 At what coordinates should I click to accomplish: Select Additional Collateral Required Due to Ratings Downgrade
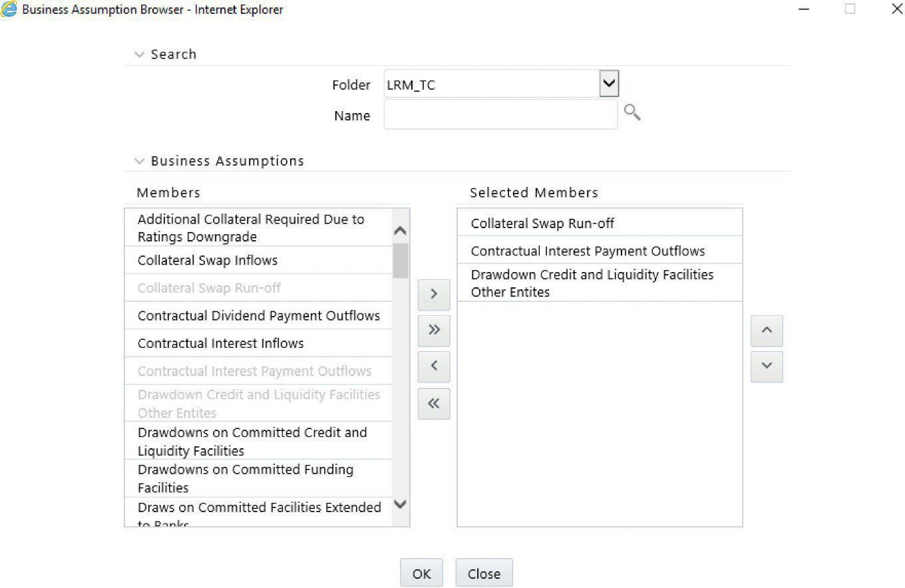pyautogui.click(x=258, y=227)
